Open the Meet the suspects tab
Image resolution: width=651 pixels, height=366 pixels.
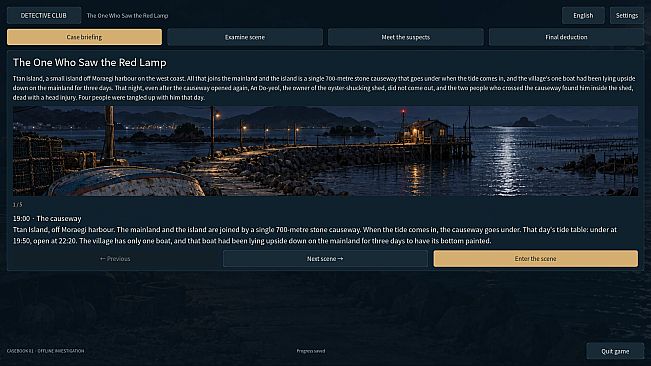[x=406, y=37]
